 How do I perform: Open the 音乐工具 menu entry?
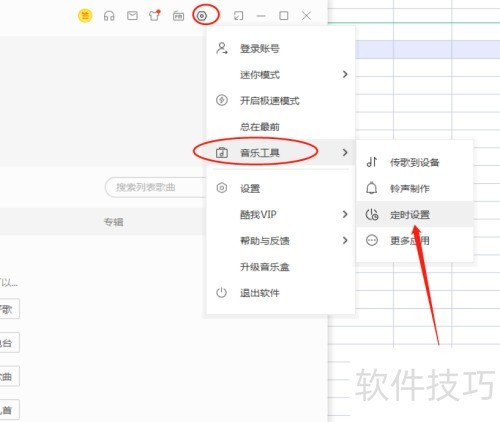click(280, 152)
